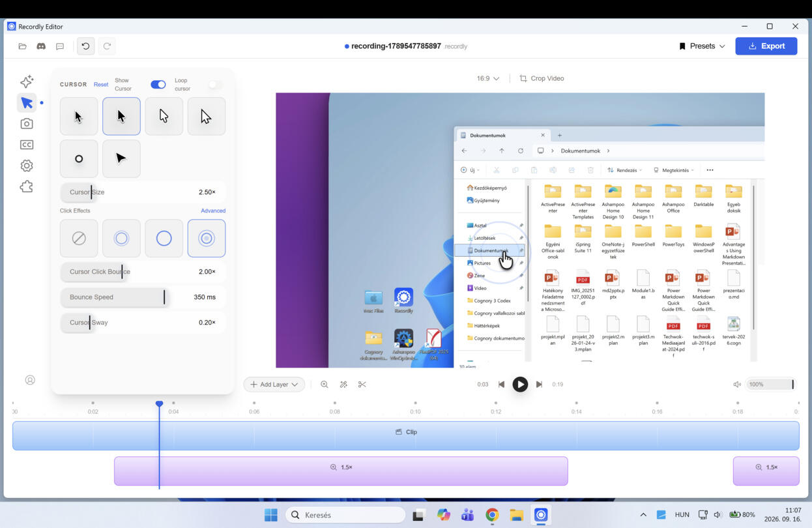The height and width of the screenshot is (528, 812).
Task: Open the captions CC panel
Action: tap(27, 145)
